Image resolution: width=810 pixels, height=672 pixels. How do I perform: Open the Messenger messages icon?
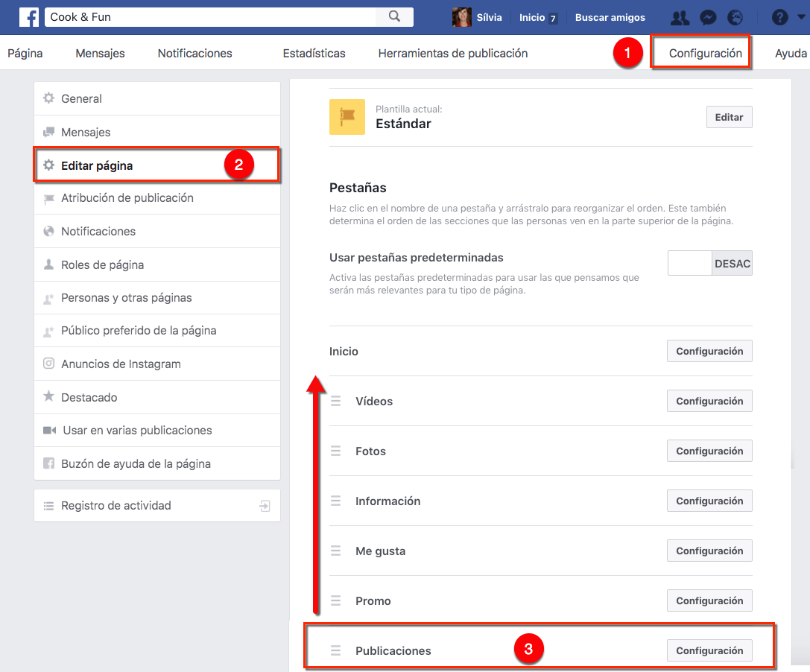tap(707, 16)
